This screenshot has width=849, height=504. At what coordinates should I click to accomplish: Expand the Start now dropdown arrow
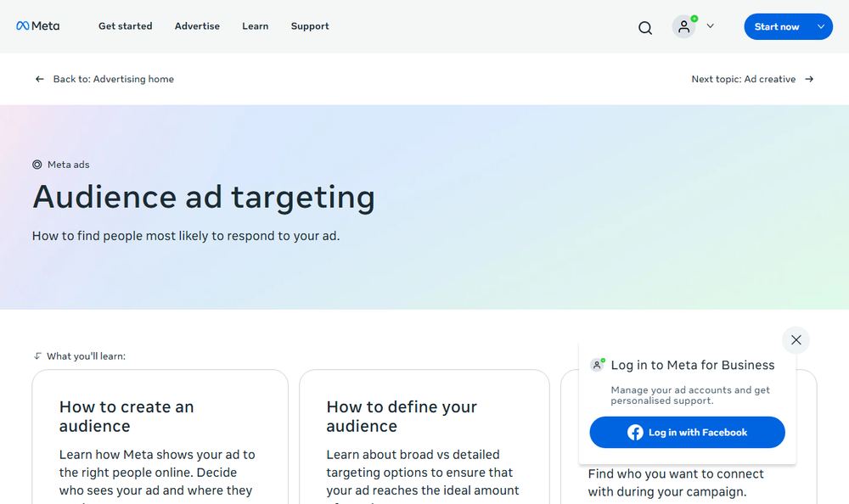pyautogui.click(x=821, y=26)
